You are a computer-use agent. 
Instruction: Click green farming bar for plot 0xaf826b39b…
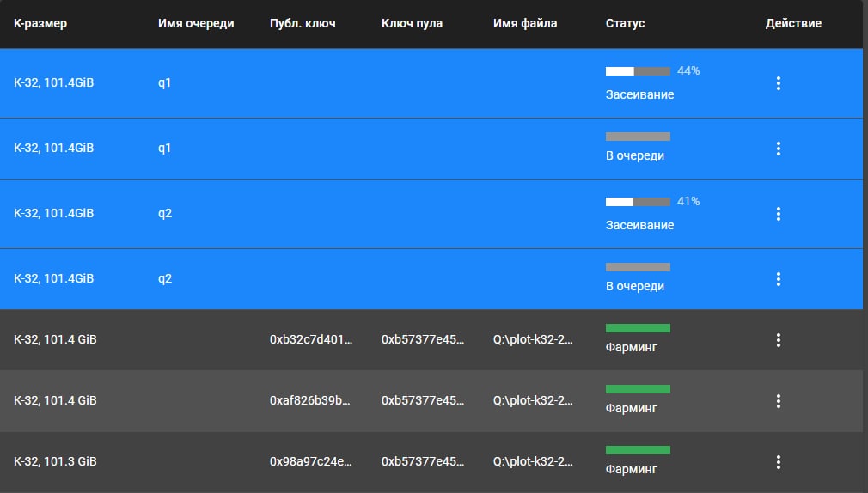coord(638,389)
